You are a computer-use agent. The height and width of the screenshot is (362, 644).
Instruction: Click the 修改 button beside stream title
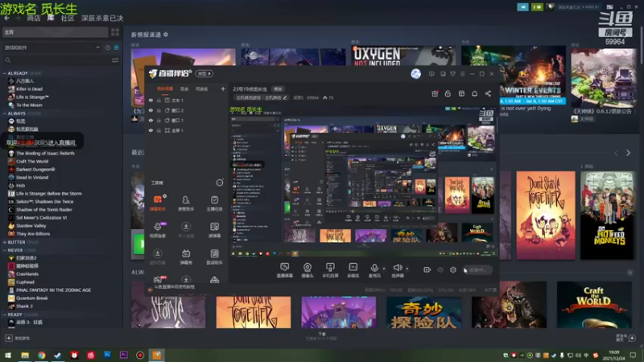[278, 88]
